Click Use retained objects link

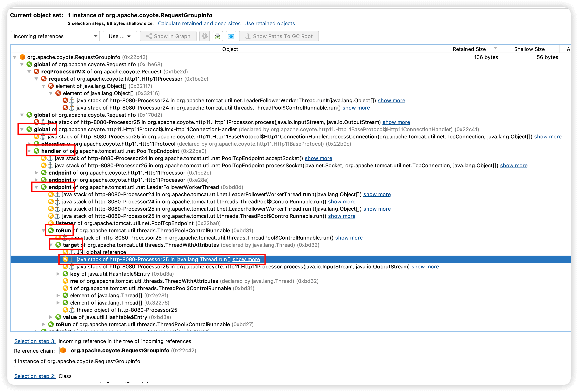[270, 23]
